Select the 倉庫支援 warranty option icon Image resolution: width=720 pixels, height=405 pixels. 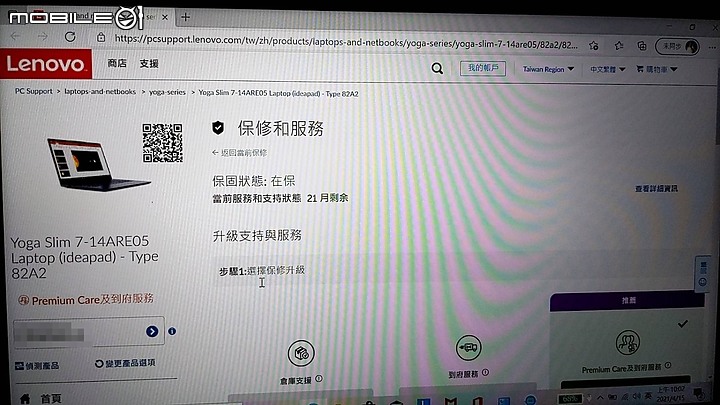tap(301, 353)
